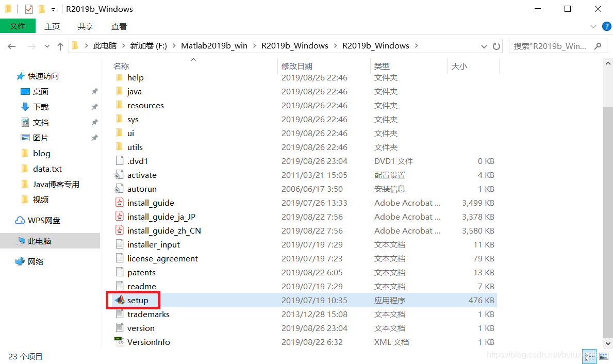
Task: Navigate to 新加卷 (F:) in the breadcrumb
Action: coord(148,46)
